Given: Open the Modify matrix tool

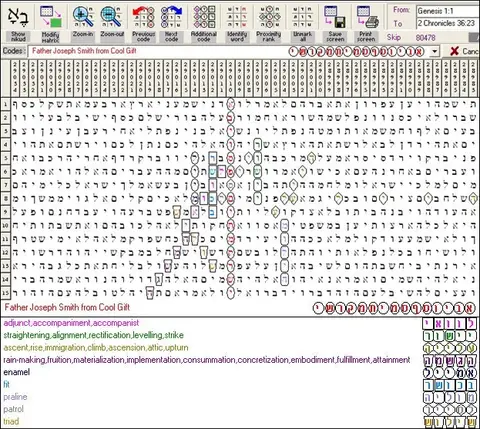Looking at the screenshot, I should pyautogui.click(x=50, y=17).
